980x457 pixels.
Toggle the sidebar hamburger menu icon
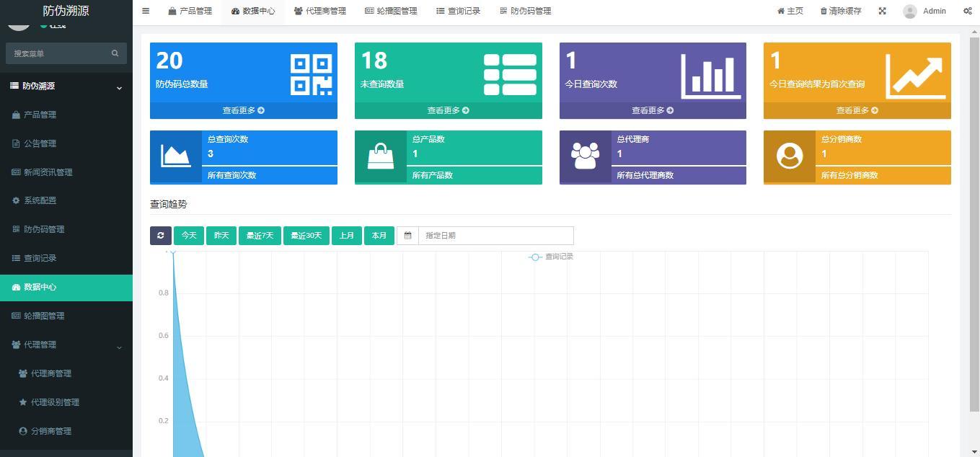146,11
